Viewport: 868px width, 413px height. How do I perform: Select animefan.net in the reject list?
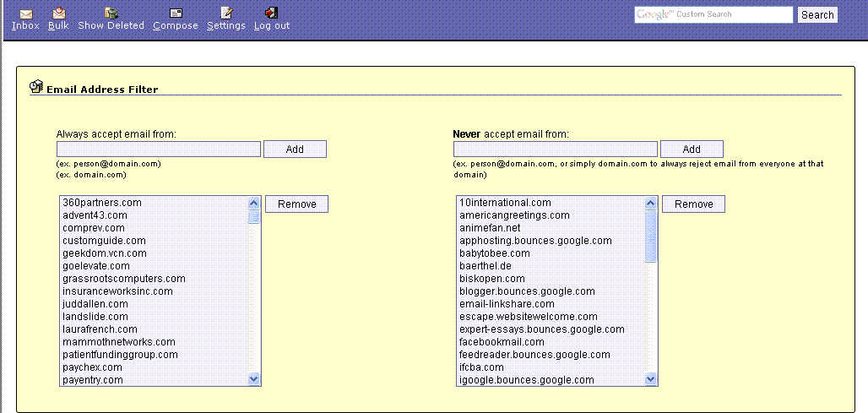[551, 228]
